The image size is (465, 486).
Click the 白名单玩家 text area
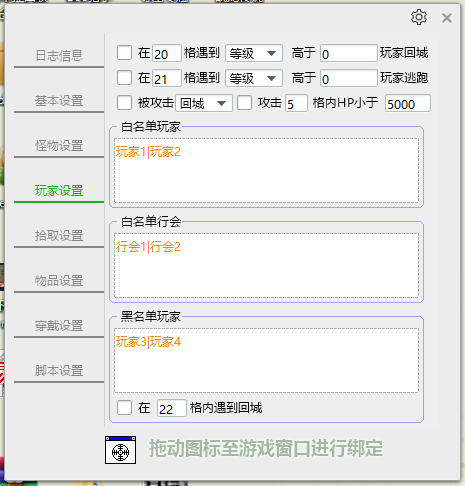[x=266, y=170]
